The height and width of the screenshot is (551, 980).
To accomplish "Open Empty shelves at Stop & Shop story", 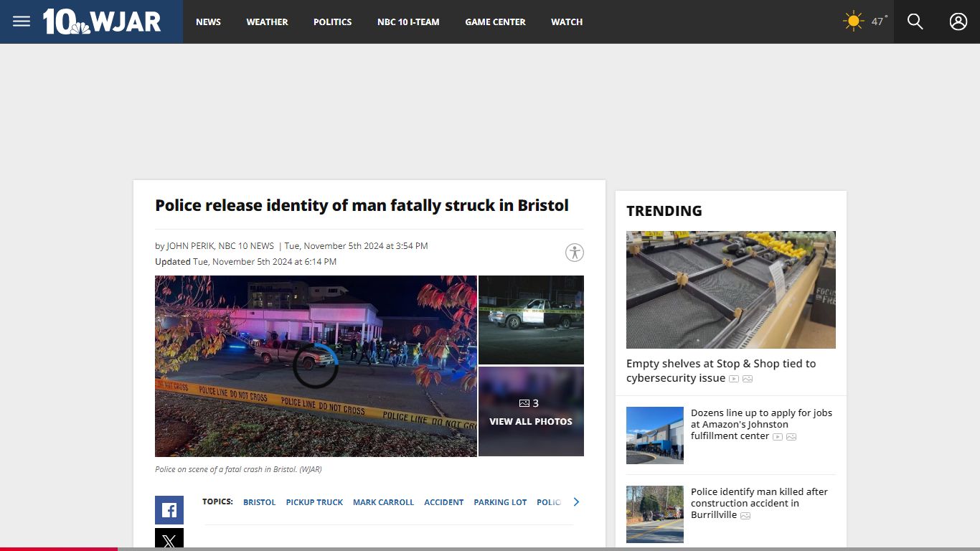I will point(721,371).
